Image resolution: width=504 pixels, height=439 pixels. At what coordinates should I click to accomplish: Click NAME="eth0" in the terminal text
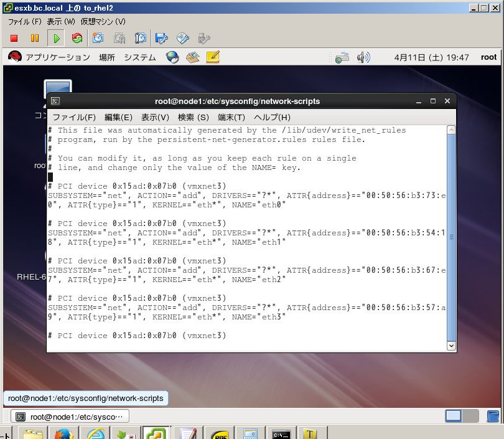pyautogui.click(x=259, y=205)
